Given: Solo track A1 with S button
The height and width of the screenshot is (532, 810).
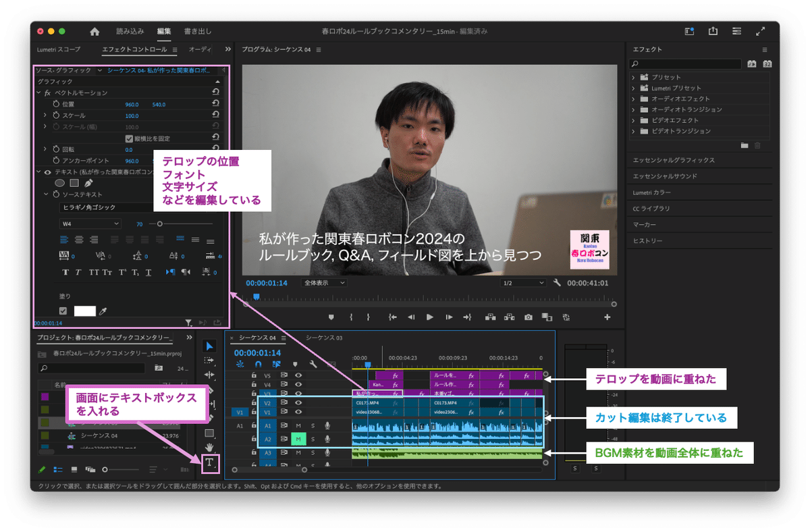Looking at the screenshot, I should (313, 425).
